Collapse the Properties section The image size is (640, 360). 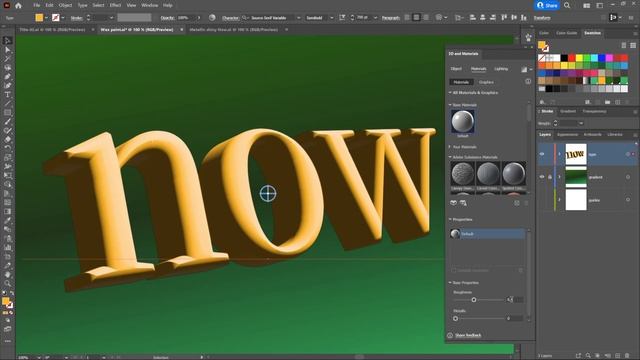pyautogui.click(x=450, y=219)
